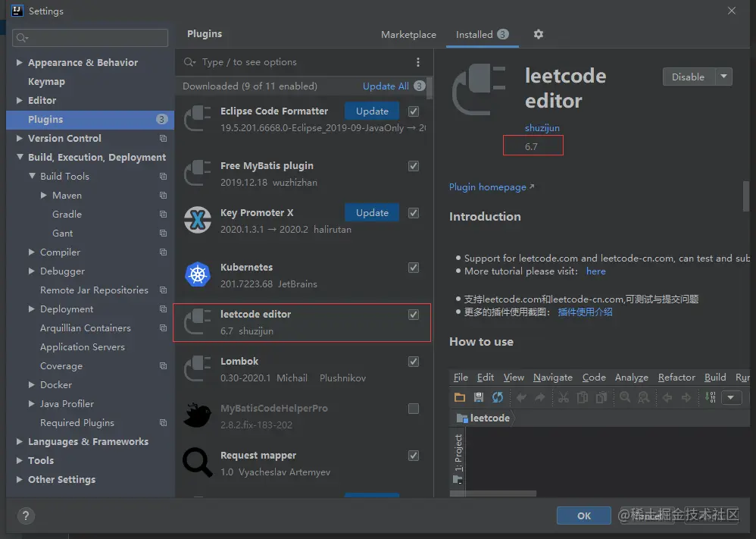Click the project-level icon beside Compiler
The height and width of the screenshot is (539, 756).
pos(163,252)
